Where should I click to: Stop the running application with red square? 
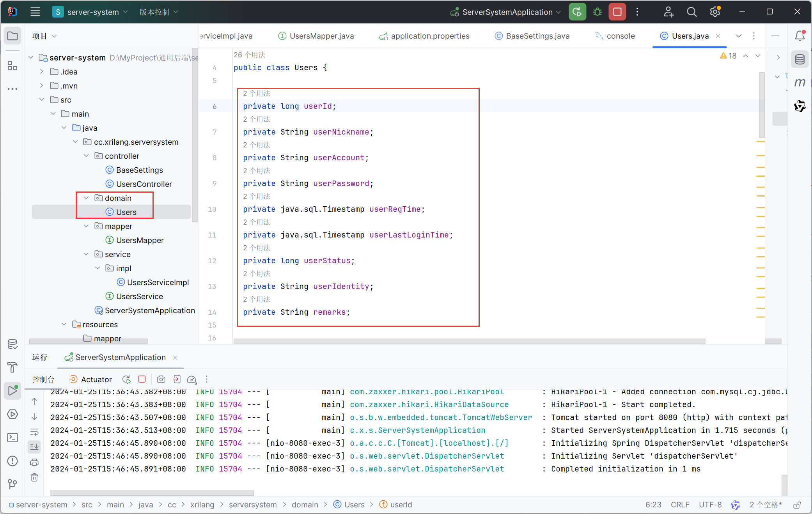tap(617, 12)
